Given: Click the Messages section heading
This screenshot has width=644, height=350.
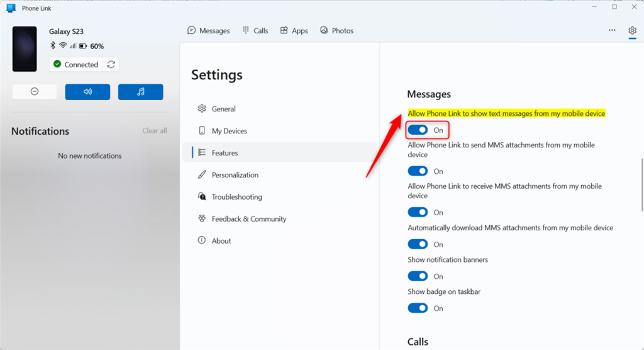Looking at the screenshot, I should point(429,94).
